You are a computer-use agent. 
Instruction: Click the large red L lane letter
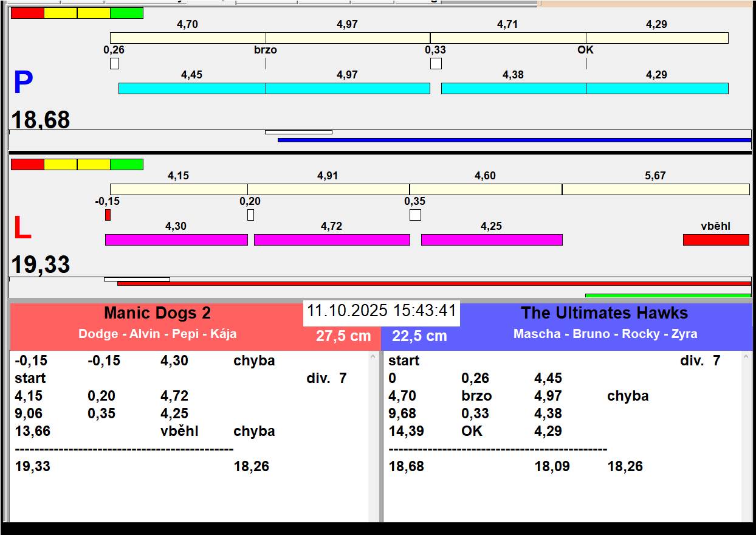coord(22,229)
